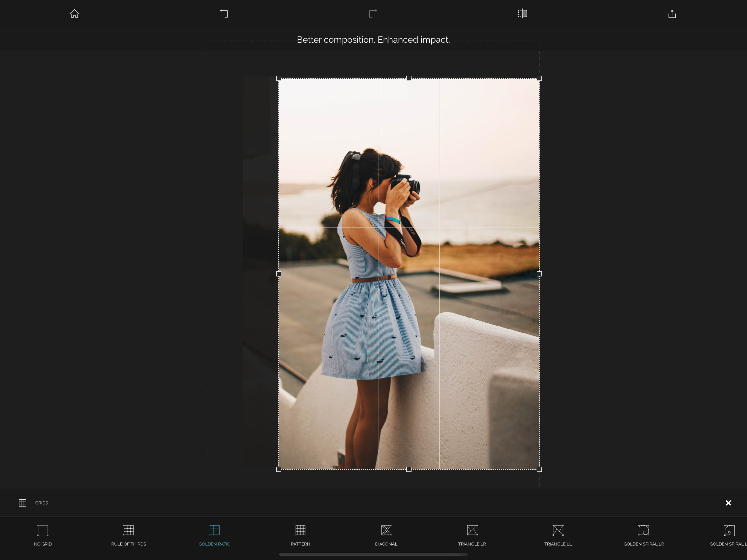This screenshot has height=560, width=747.
Task: Select the partially visible Golden Spiral grid at right
Action: [729, 535]
